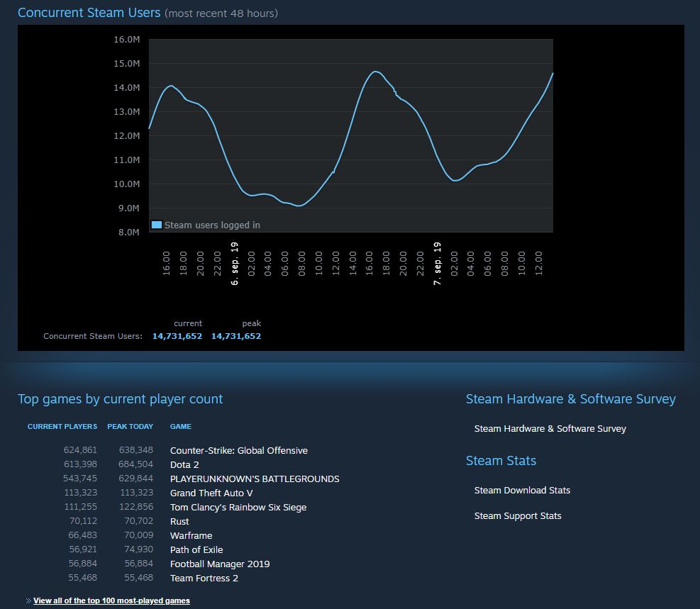The image size is (700, 609).
Task: Click the 56,921 current players value
Action: pos(83,549)
